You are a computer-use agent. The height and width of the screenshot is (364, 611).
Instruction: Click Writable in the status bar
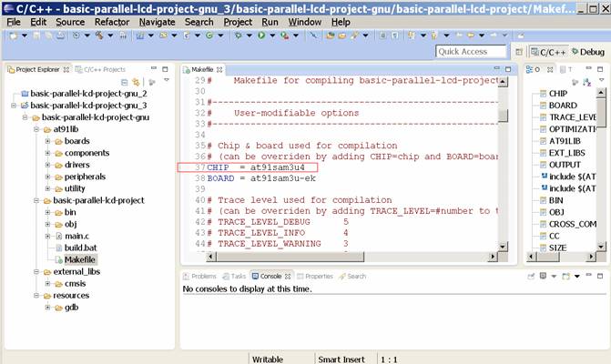pos(268,359)
